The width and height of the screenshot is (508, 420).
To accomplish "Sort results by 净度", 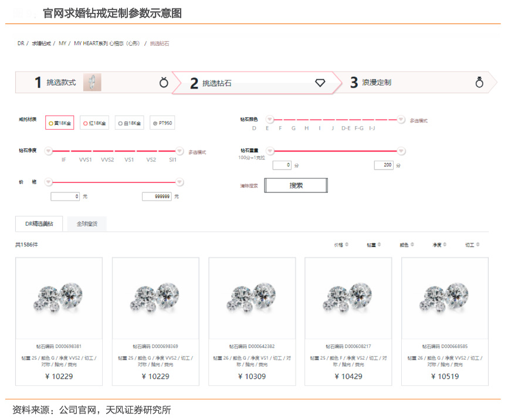I will coord(440,245).
